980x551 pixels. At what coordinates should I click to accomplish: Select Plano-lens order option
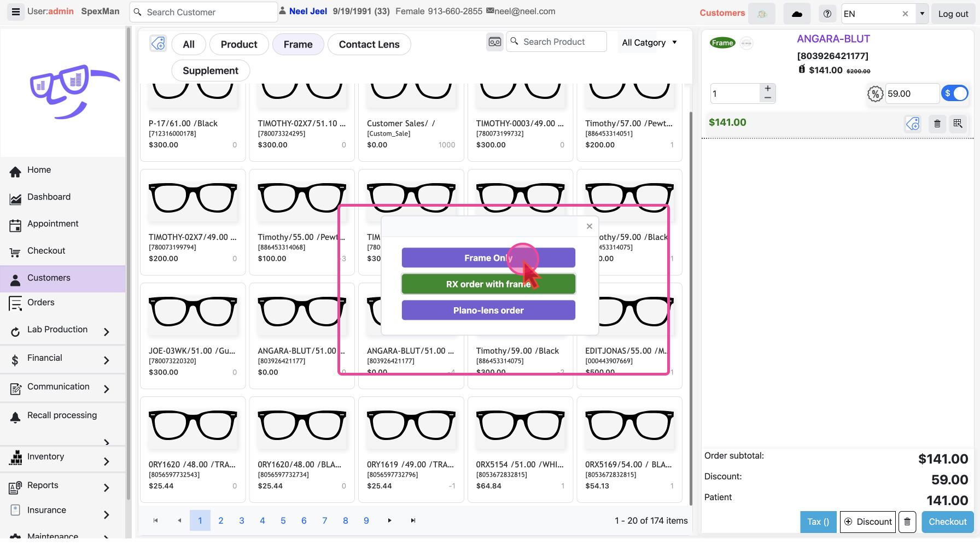click(488, 310)
